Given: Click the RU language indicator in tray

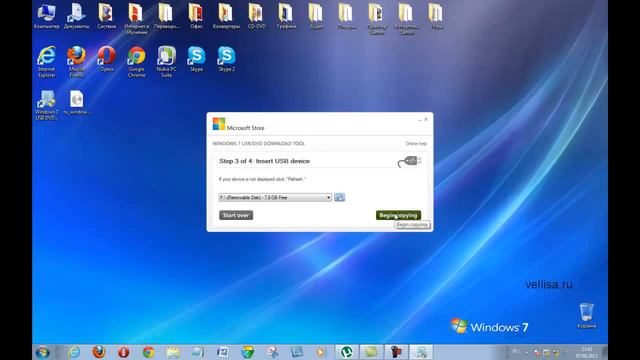Looking at the screenshot, I should point(516,351).
